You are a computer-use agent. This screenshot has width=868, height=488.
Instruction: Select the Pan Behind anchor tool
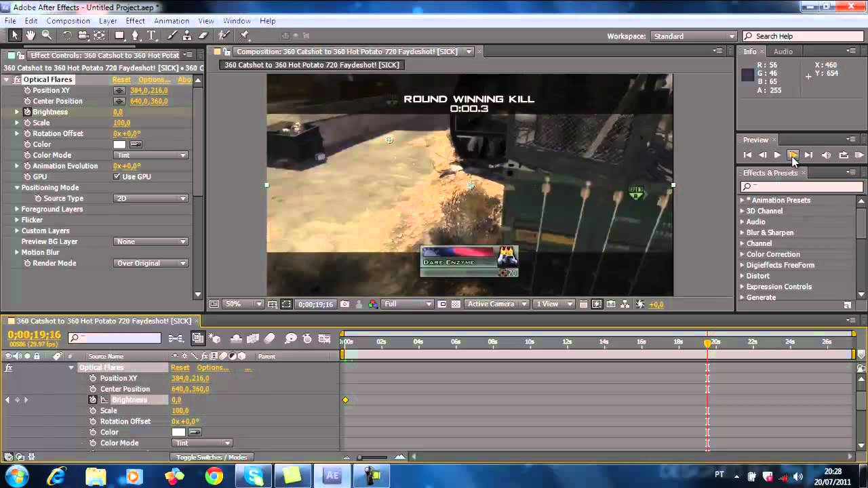click(99, 35)
